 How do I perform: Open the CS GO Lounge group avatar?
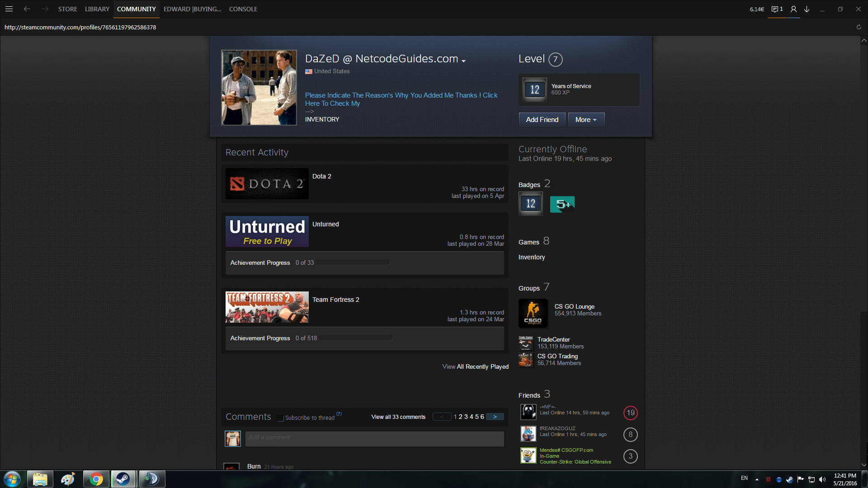pos(533,313)
